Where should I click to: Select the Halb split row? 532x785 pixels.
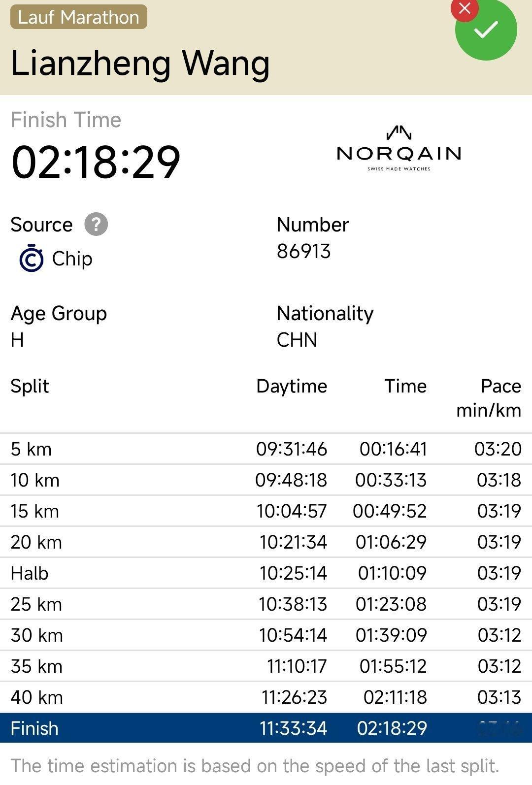(266, 573)
